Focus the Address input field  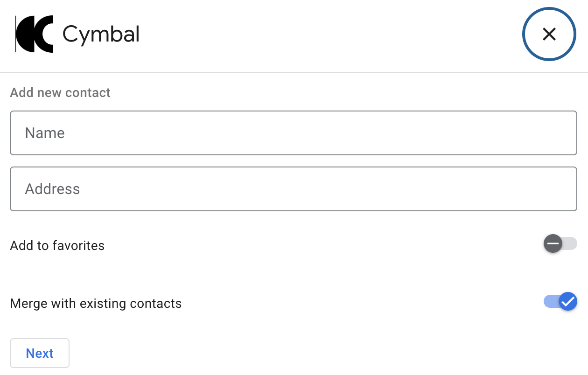pyautogui.click(x=294, y=189)
